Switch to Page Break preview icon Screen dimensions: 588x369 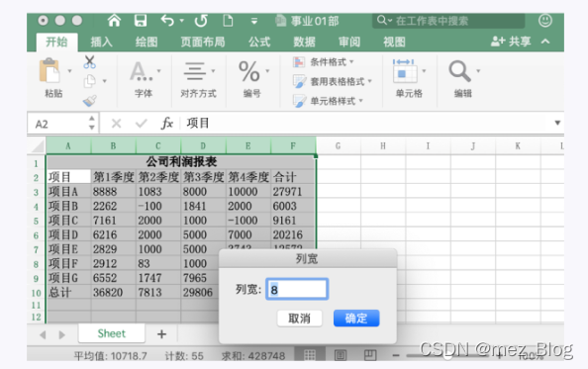[370, 355]
